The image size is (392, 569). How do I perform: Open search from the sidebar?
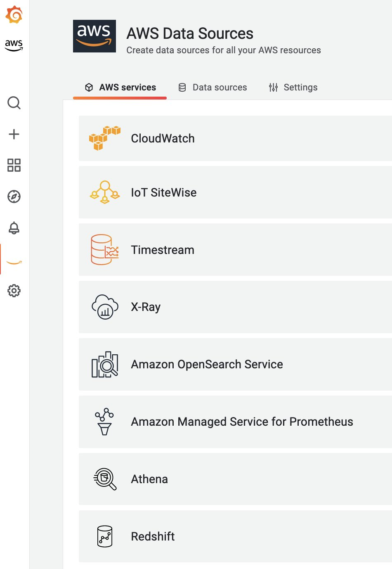(x=14, y=103)
